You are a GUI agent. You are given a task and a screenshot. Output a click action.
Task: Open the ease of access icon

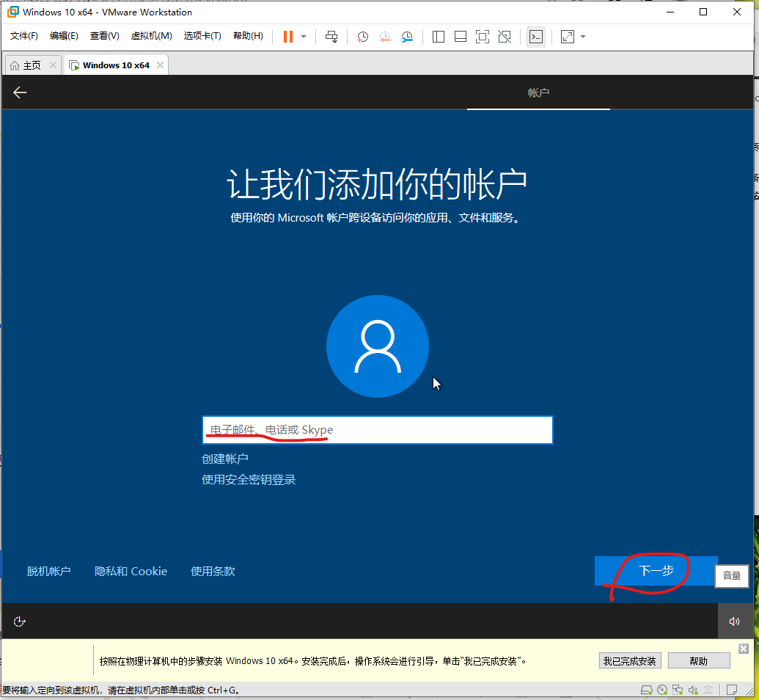(x=19, y=621)
